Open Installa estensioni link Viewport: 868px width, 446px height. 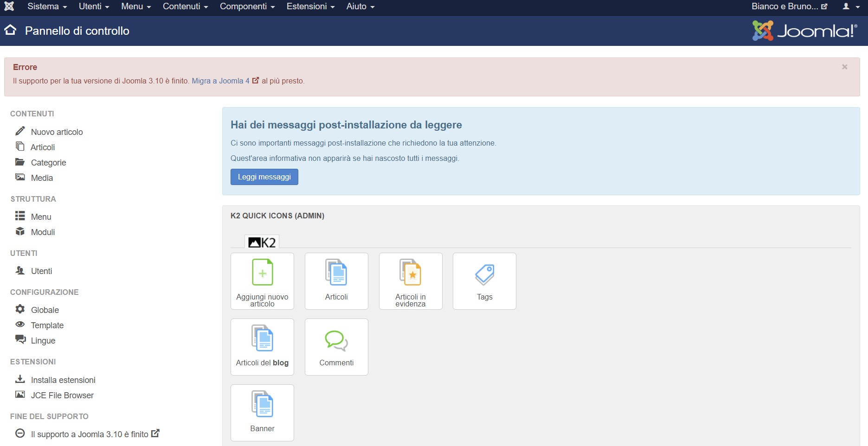click(63, 380)
